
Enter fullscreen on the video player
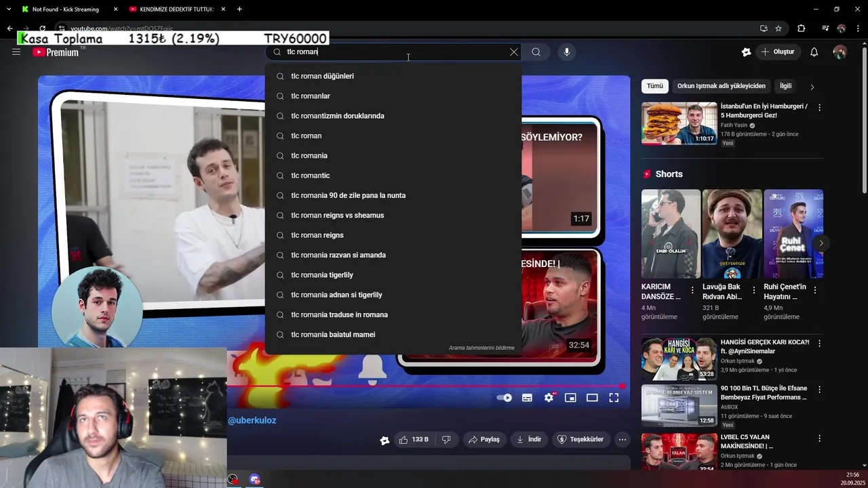614,398
